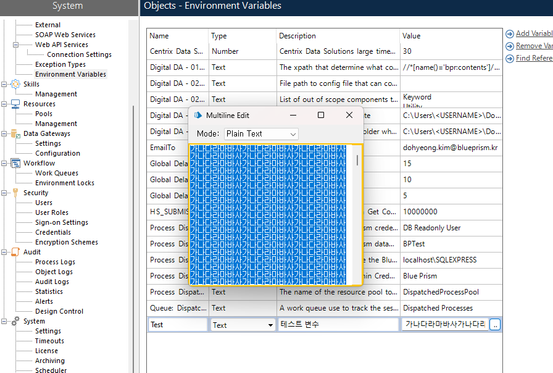
Task: Select Process Logs under Audit
Action: (x=55, y=262)
